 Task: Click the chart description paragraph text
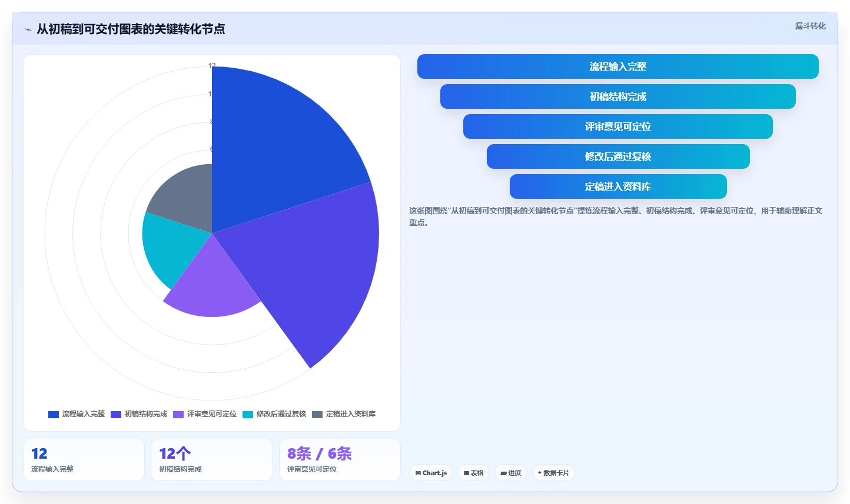coord(616,216)
